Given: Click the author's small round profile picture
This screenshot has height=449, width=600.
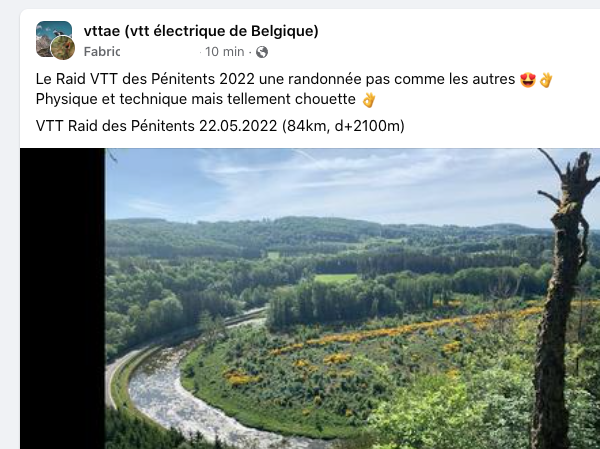Looking at the screenshot, I should pyautogui.click(x=63, y=48).
